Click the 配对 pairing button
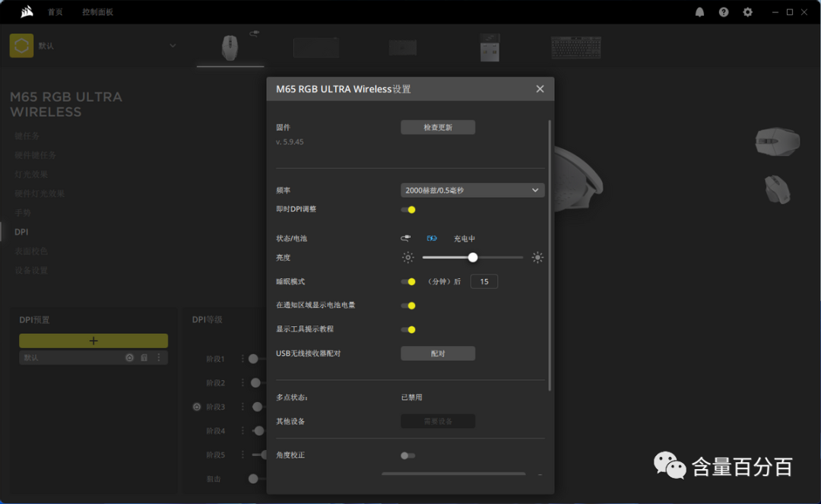821x504 pixels. [438, 353]
